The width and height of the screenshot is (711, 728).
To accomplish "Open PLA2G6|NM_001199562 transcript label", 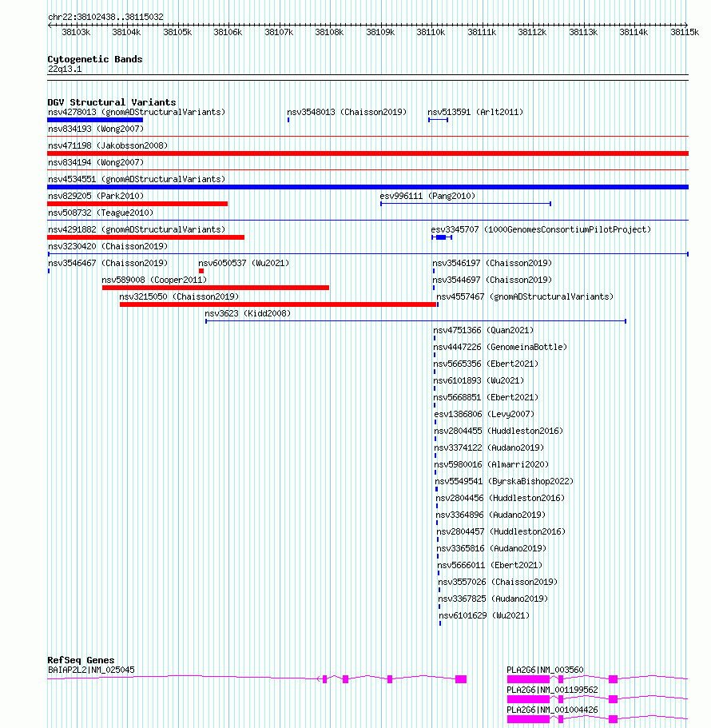I will click(552, 690).
